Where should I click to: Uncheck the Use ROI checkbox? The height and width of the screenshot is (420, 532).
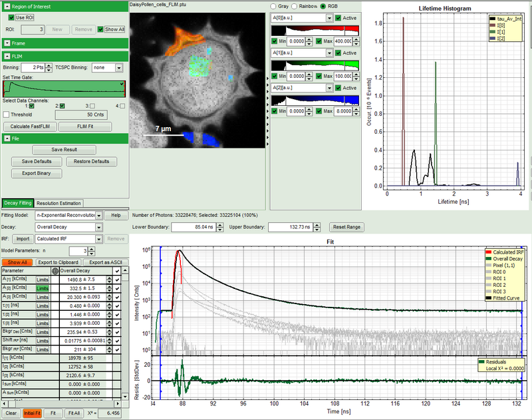pos(12,17)
